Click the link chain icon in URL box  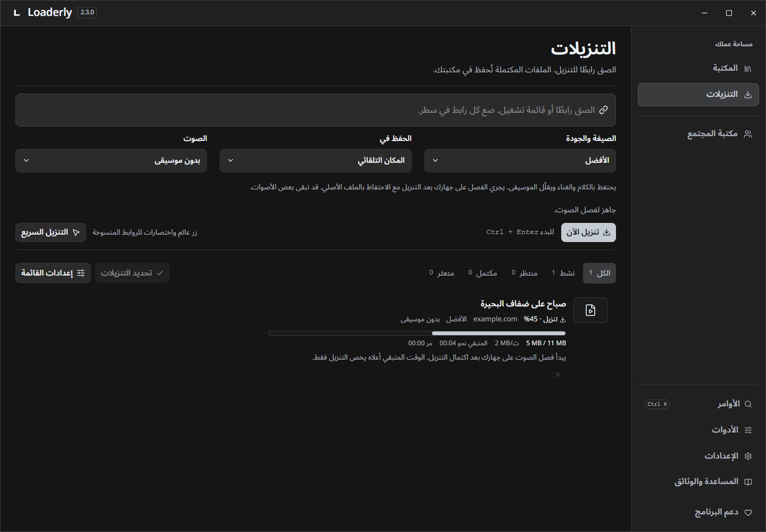[x=603, y=110]
